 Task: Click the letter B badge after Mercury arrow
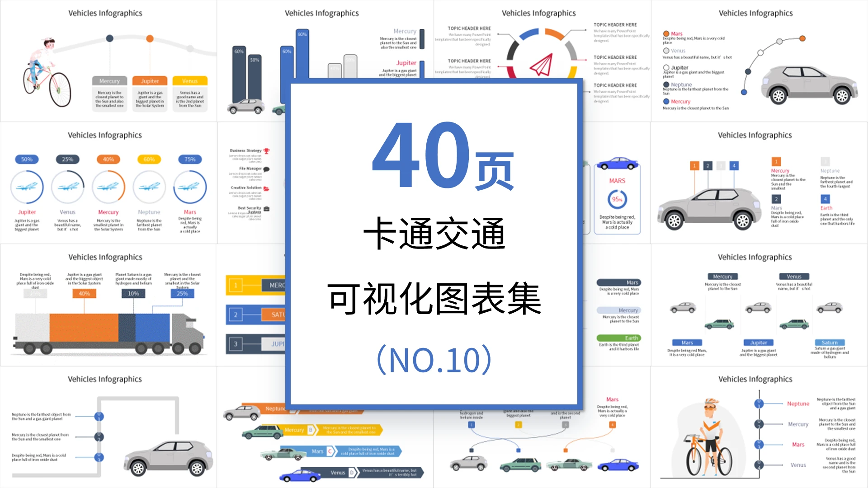311,430
